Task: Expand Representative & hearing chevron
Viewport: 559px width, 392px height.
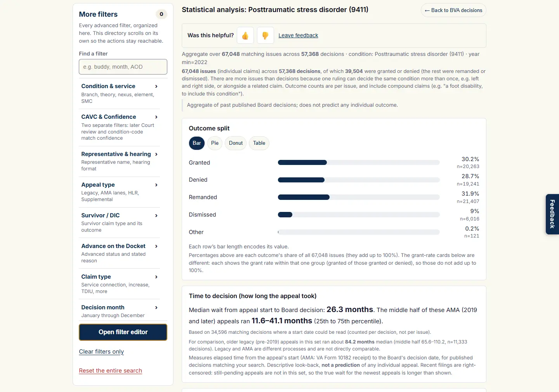Action: click(x=156, y=154)
